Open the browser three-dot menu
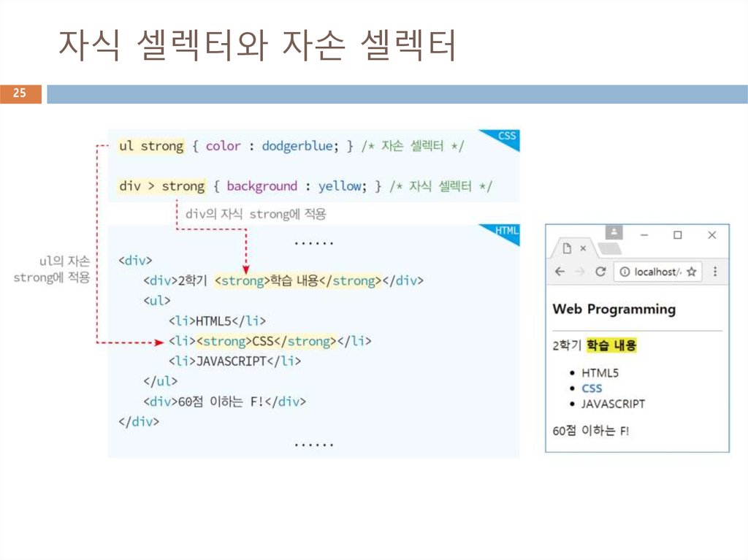 click(714, 272)
